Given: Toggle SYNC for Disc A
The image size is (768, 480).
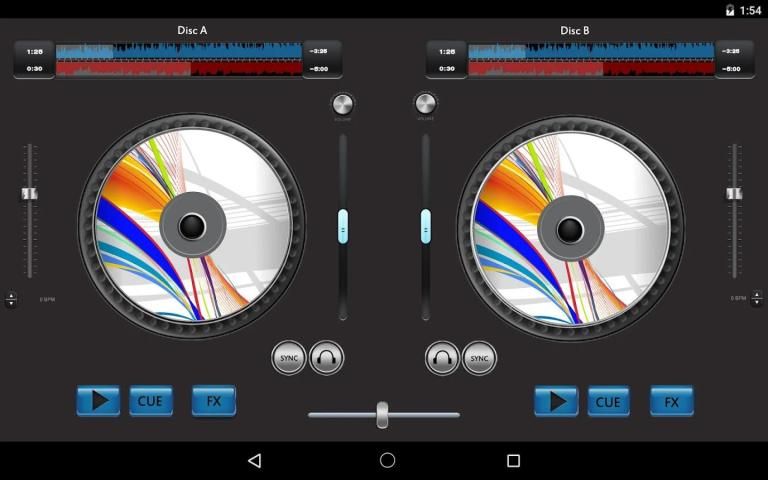Looking at the screenshot, I should click(x=289, y=357).
